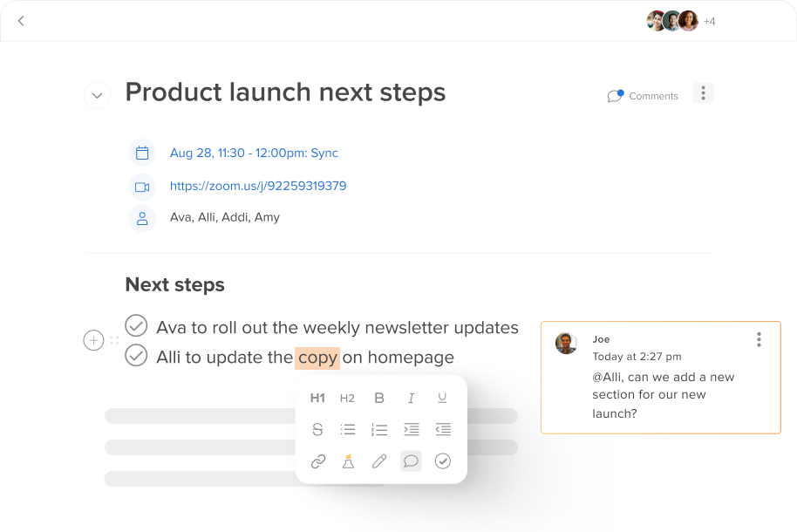The image size is (797, 532).
Task: Apply strikethrough to the selected text
Action: click(317, 429)
